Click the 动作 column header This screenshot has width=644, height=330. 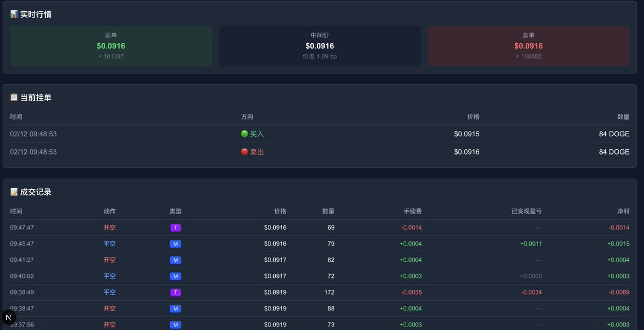(109, 211)
